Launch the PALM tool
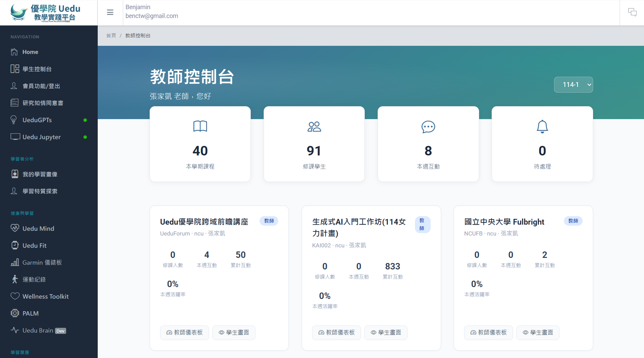 (30, 313)
